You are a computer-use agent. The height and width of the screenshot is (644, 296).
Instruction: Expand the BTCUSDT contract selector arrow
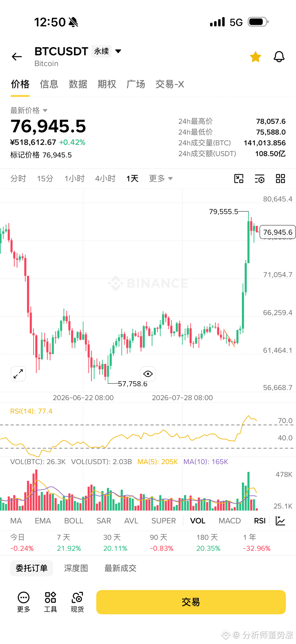[118, 51]
